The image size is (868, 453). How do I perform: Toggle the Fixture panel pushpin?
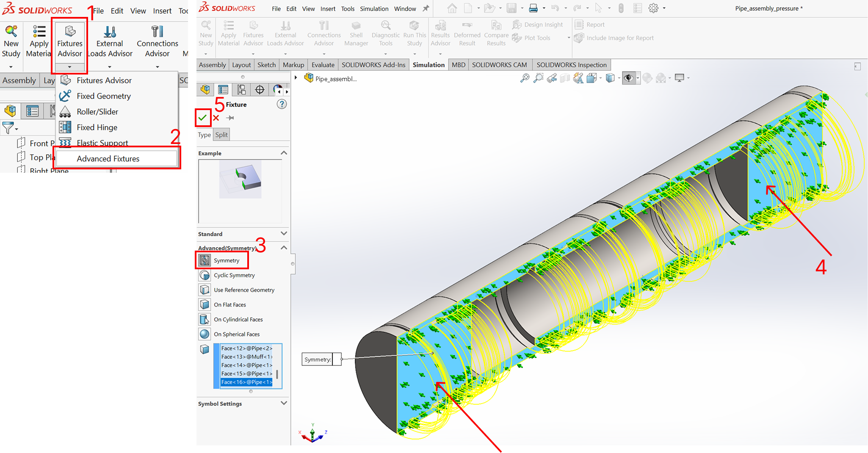click(x=230, y=118)
